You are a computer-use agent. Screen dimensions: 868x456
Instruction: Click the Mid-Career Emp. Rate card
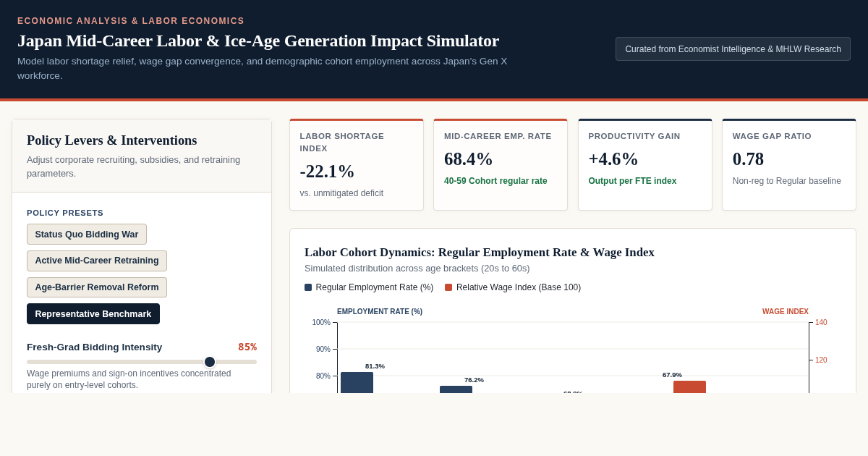point(501,165)
